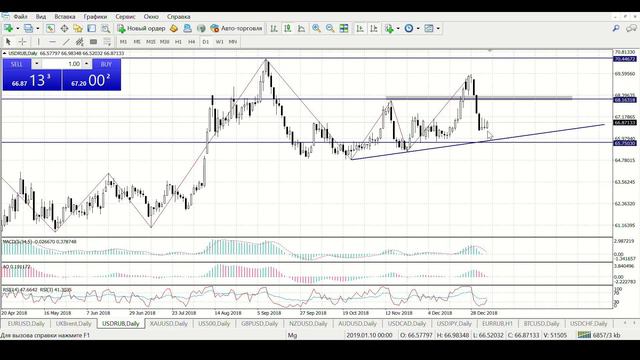Toggle chart auto scroll icon
The width and height of the screenshot is (640, 360).
pos(360,28)
